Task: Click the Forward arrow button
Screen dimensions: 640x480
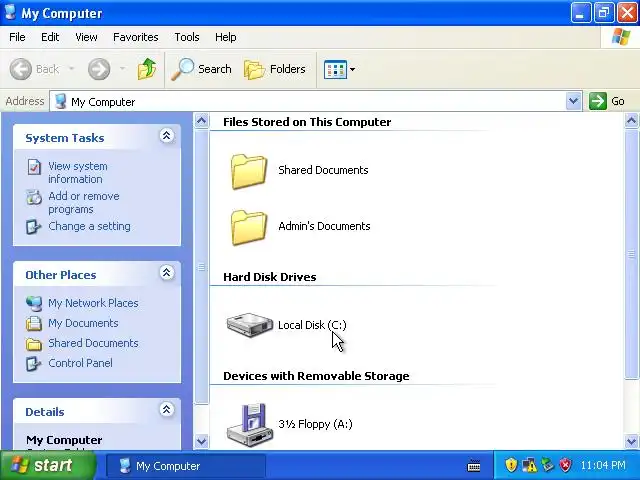Action: click(x=99, y=69)
